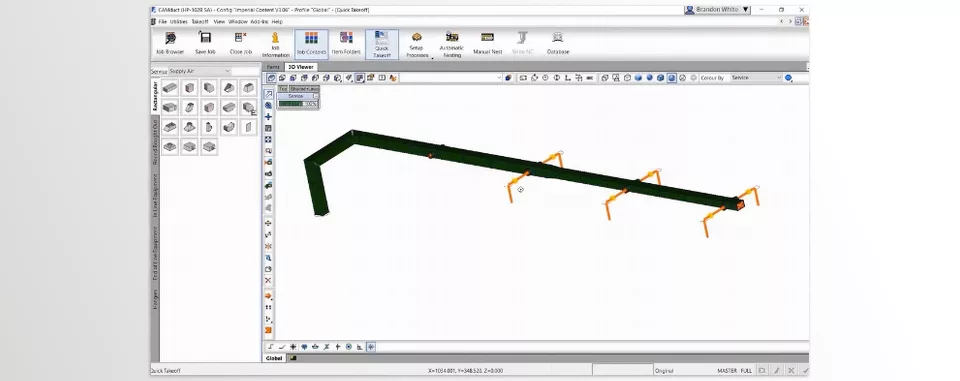Toggle the Quick Takeoff toolbar button

coord(381,44)
